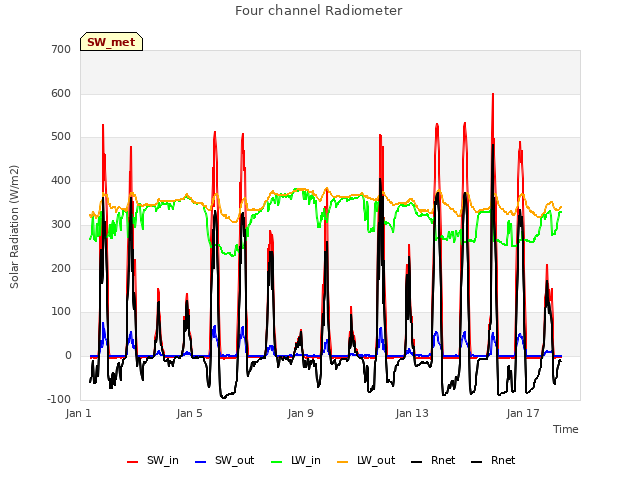
Task: Click the SW_met annotation label
Action: coord(111,42)
